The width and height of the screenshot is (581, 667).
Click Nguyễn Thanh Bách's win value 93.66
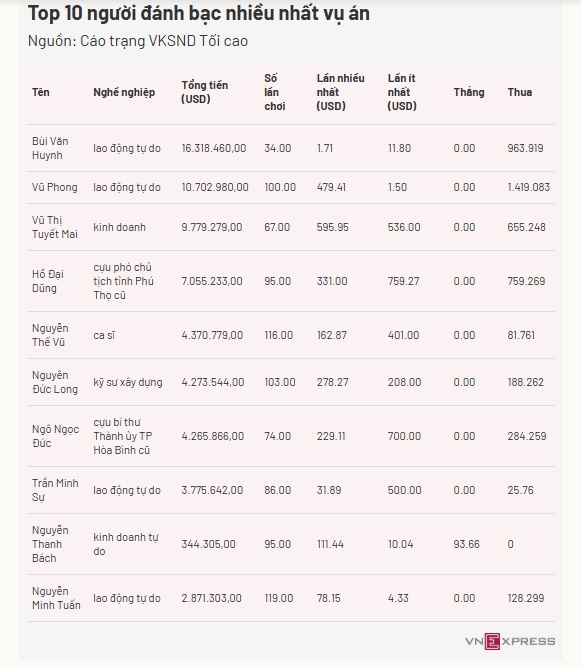click(466, 544)
